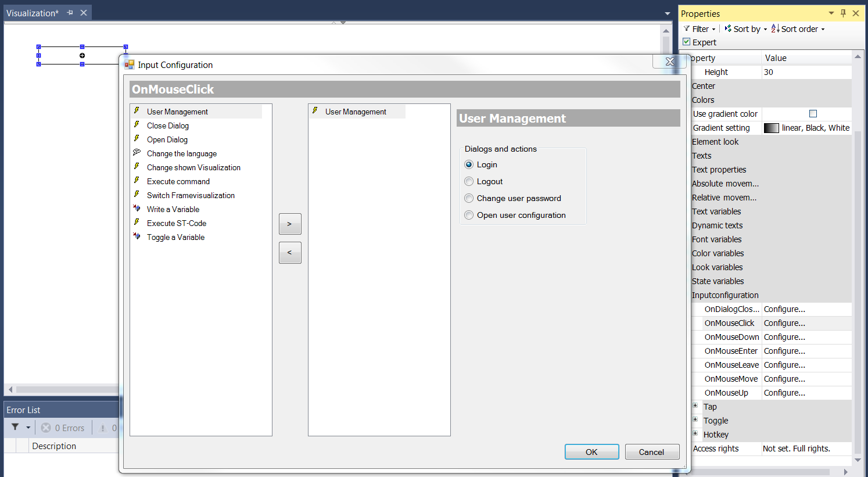
Task: Choose Change user password option
Action: coord(469,198)
